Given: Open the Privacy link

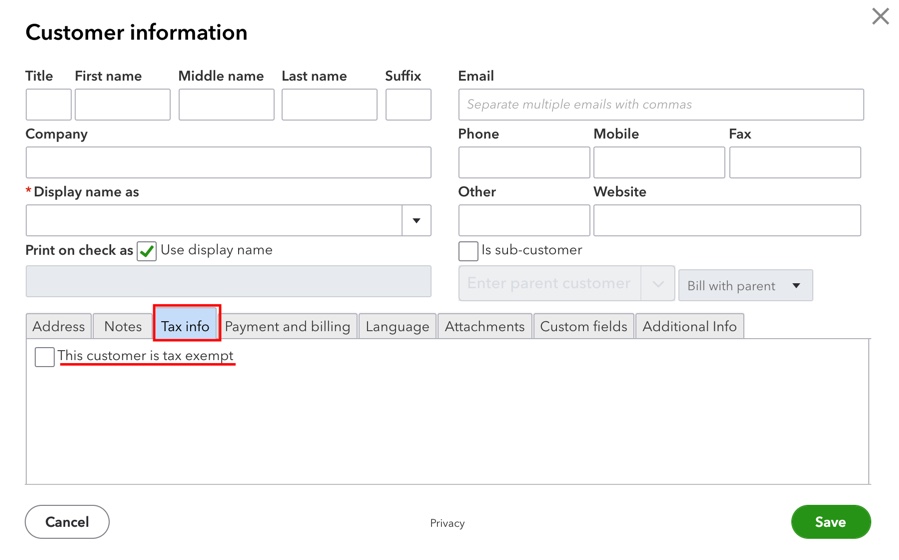Looking at the screenshot, I should click(447, 523).
